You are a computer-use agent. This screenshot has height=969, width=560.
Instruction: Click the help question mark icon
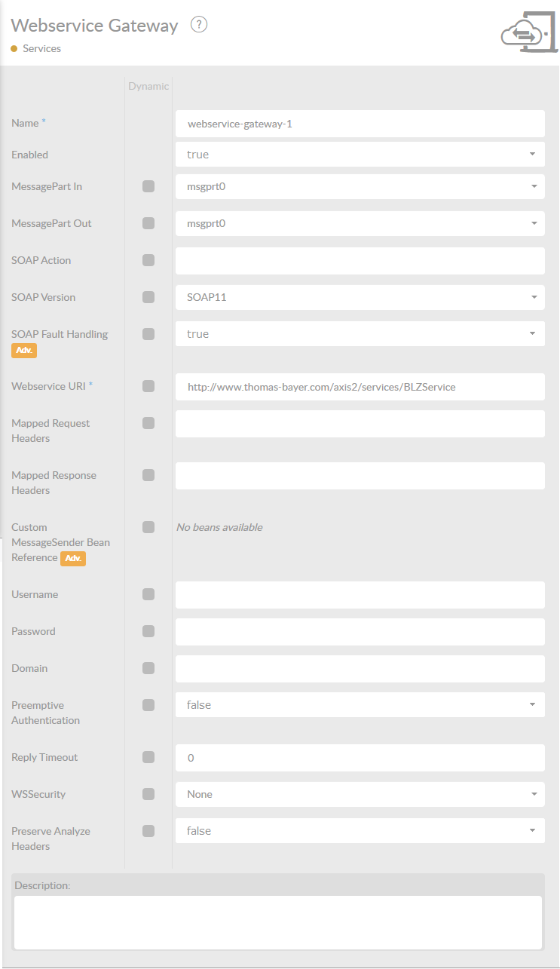[199, 25]
